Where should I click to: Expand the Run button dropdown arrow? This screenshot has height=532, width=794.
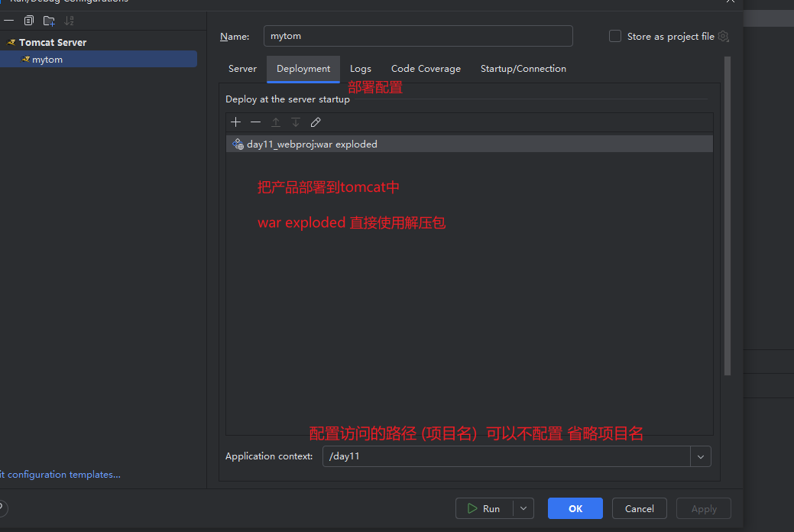(x=523, y=508)
